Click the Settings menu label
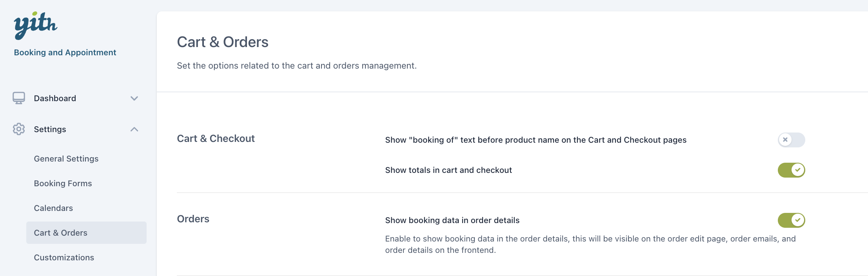 tap(50, 129)
